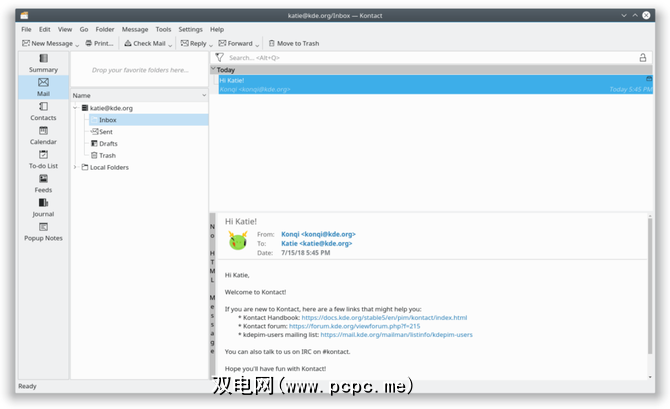Open the Journal component
The image size is (670, 409).
pos(43,208)
